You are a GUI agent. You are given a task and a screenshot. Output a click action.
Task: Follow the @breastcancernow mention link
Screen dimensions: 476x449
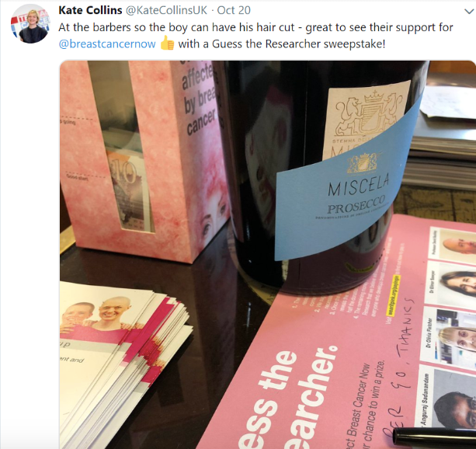107,44
